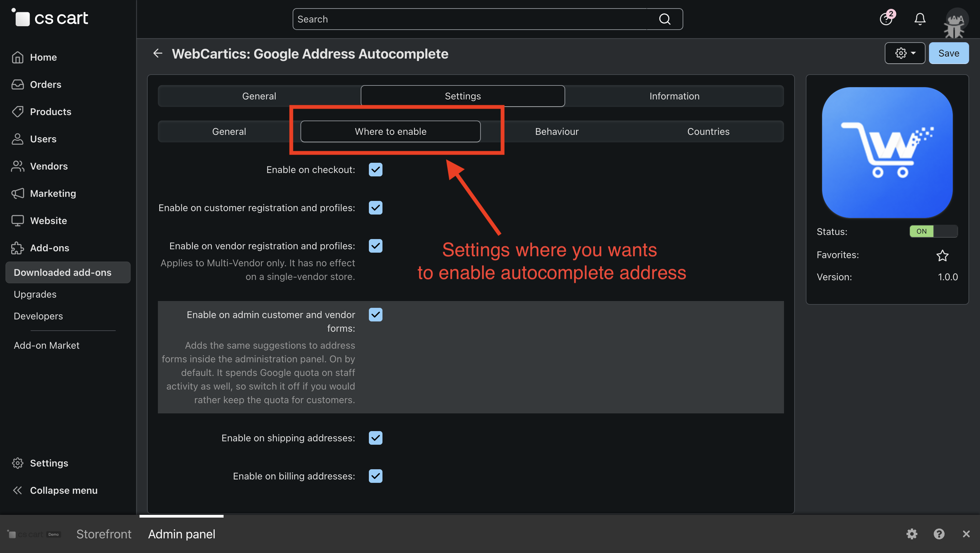Click the search magnifier icon
The image size is (980, 553).
(x=664, y=19)
